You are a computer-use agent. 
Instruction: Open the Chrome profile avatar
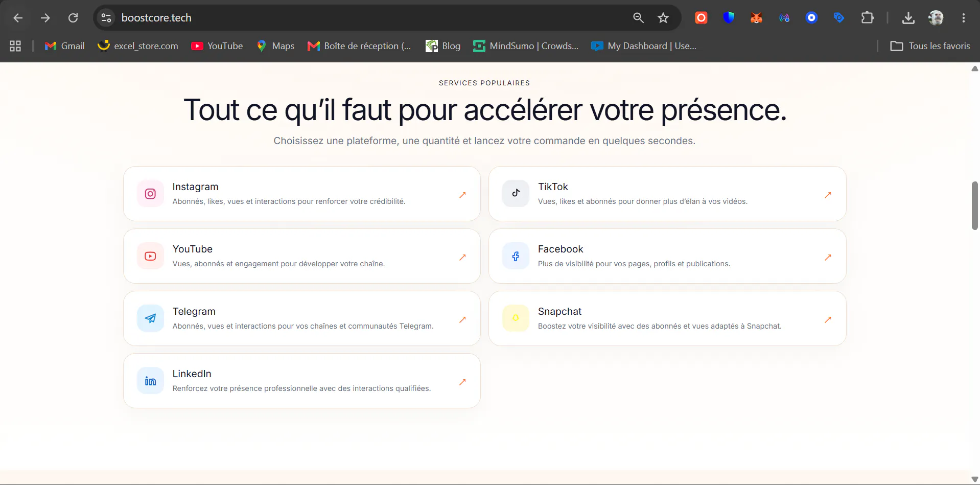tap(936, 18)
